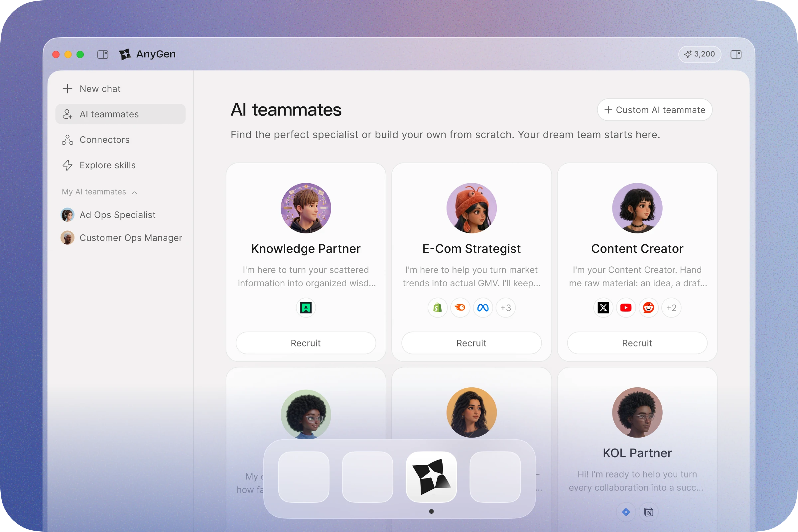Start a New chat
Viewport: 798px width, 532px height.
[x=120, y=89]
